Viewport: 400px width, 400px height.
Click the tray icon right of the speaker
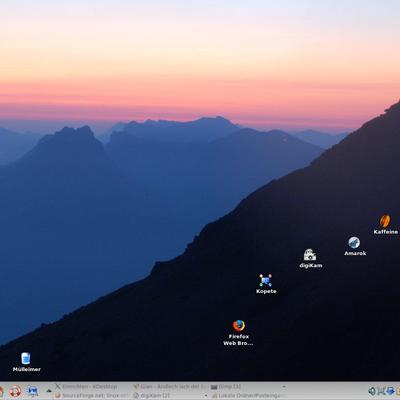click(381, 391)
